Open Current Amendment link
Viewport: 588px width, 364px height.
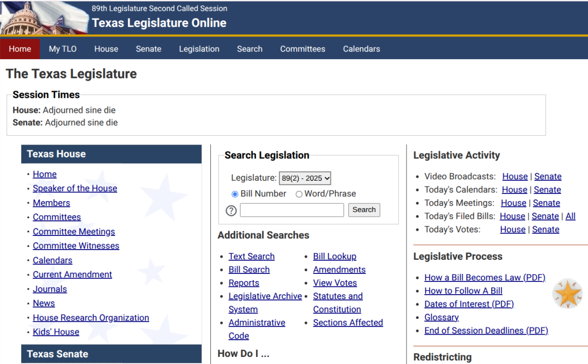tap(72, 274)
